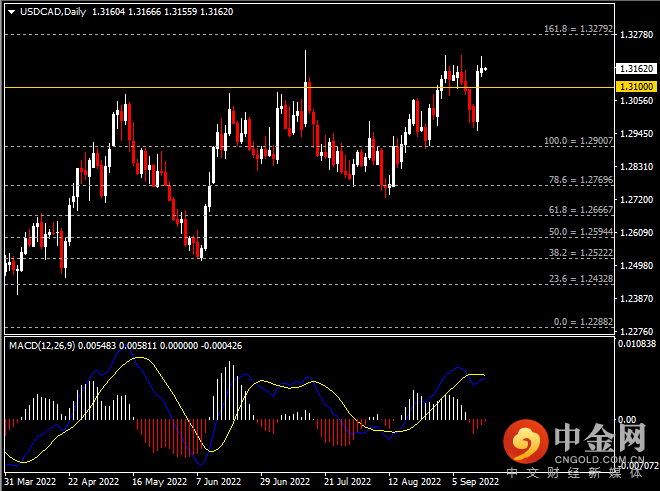660x491 pixels.
Task: Click the price axis value 1.23870
Action: click(x=637, y=299)
